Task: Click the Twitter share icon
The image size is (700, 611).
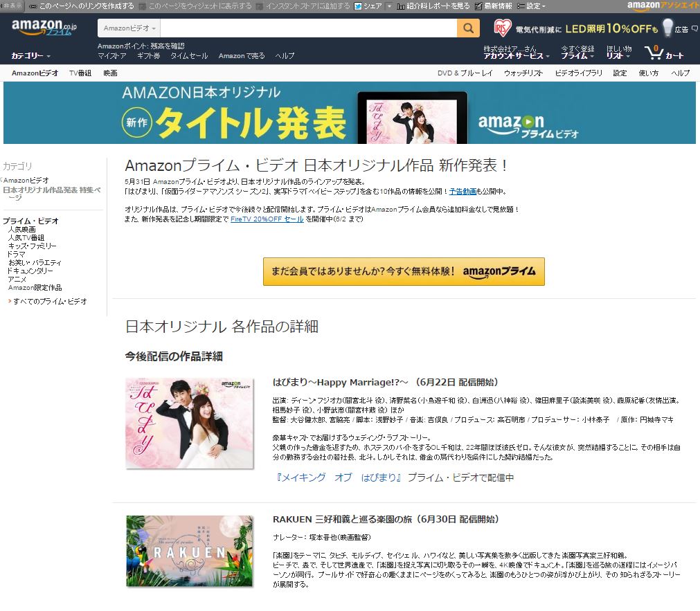Action: pyautogui.click(x=357, y=6)
